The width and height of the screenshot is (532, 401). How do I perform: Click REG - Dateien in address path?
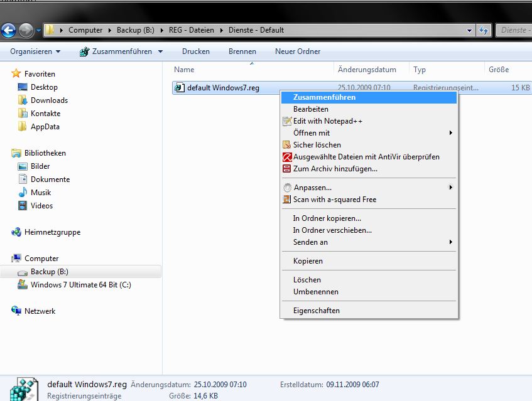click(x=192, y=30)
